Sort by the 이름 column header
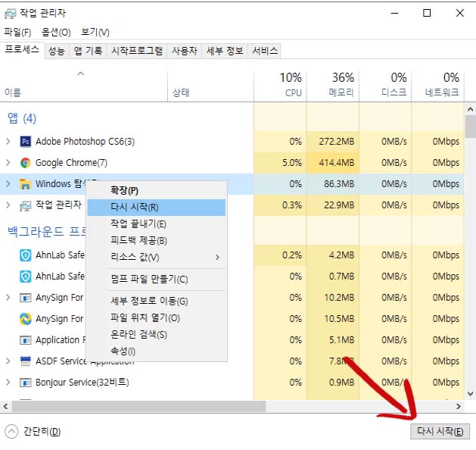Image resolution: width=476 pixels, height=450 pixels. [83, 86]
